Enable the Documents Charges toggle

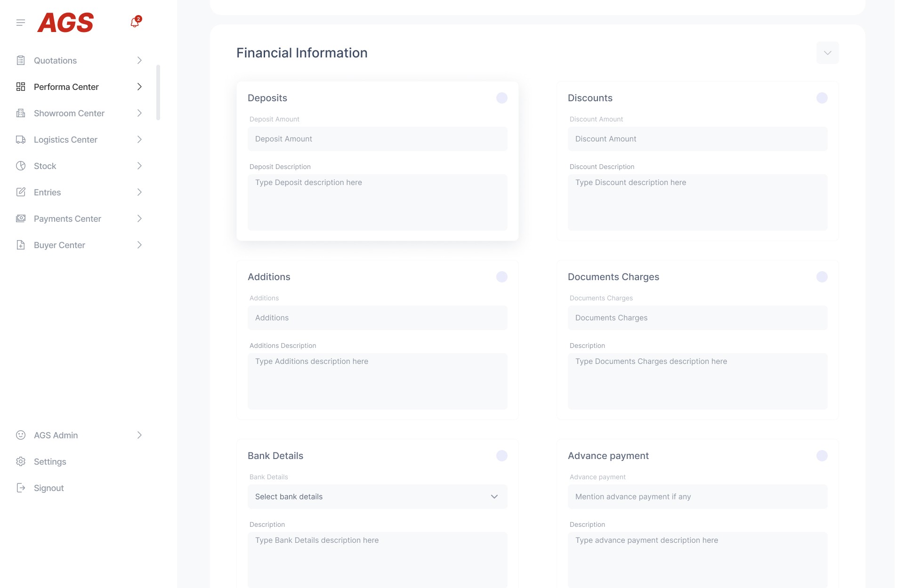click(822, 277)
